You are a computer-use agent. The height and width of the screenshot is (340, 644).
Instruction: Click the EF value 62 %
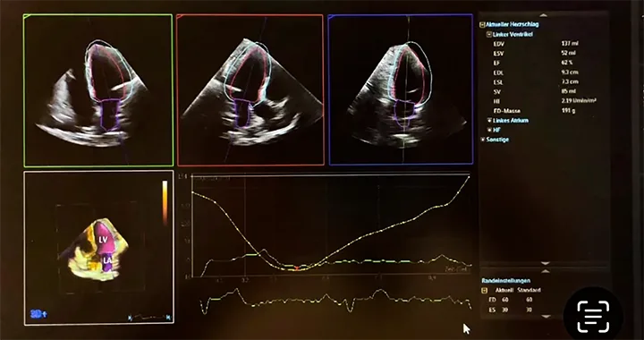567,63
